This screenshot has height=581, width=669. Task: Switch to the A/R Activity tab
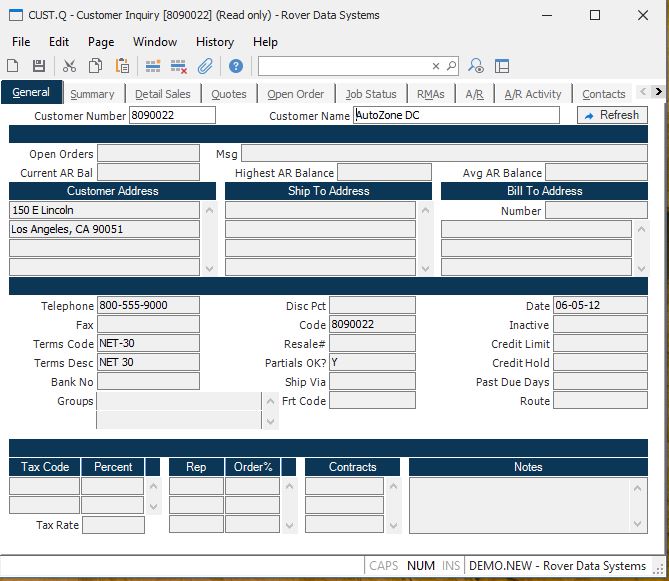(x=532, y=94)
